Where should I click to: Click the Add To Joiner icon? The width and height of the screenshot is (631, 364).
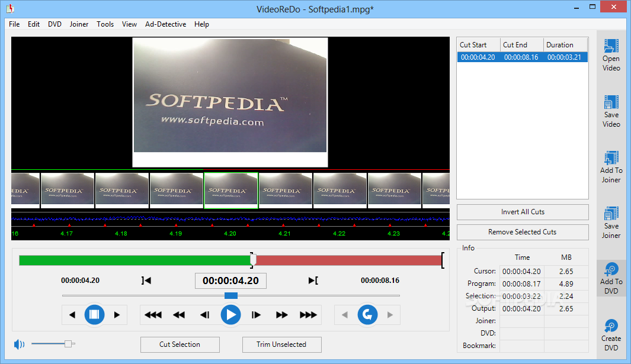coord(611,158)
